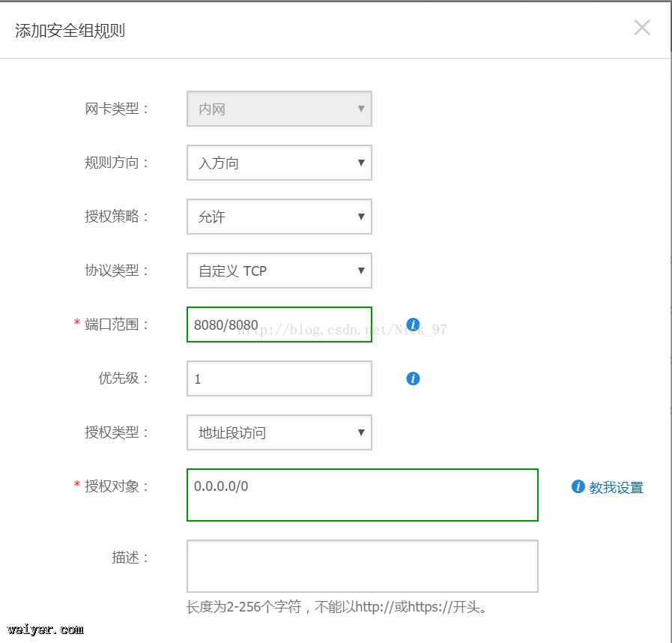This screenshot has height=643, width=672.
Task: Close the 添加安全组规则 dialog
Action: point(642,28)
